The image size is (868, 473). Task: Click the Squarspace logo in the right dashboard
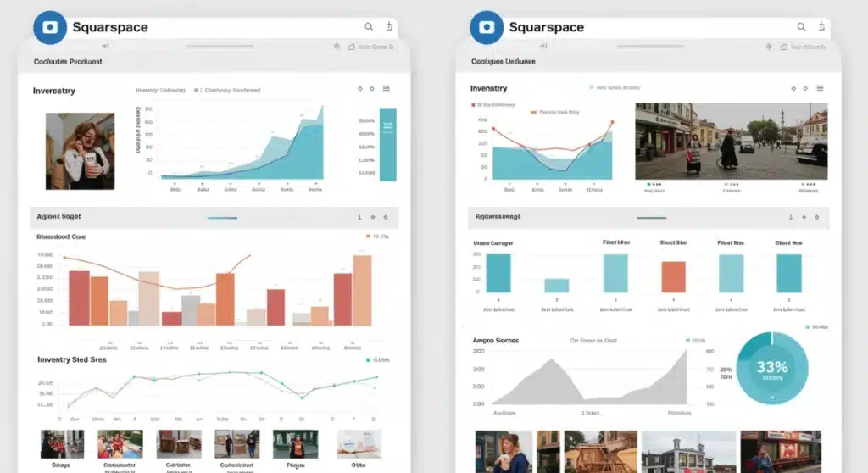pos(487,27)
